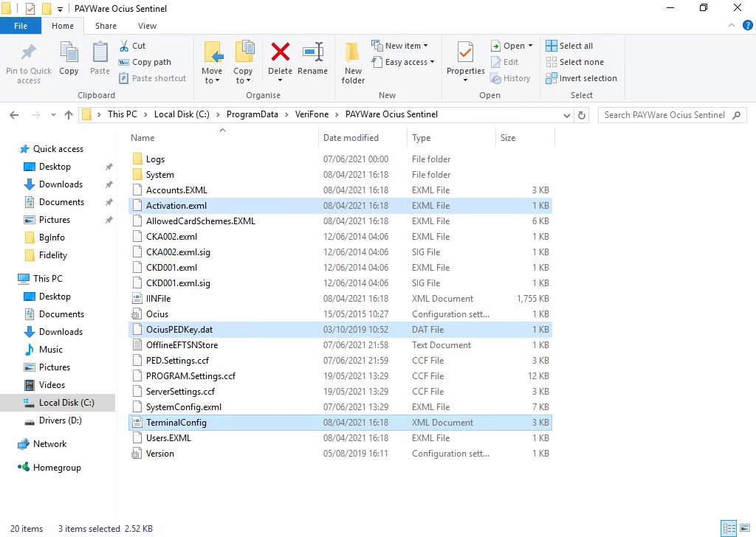Click ProgramData in the address path
756x537 pixels.
tap(252, 114)
